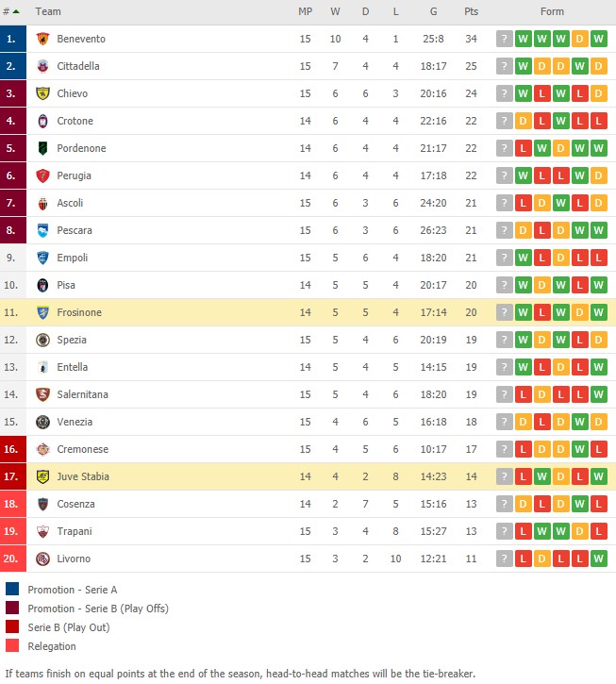Image resolution: width=616 pixels, height=684 pixels.
Task: Open the Crotone team link
Action: pyautogui.click(x=75, y=121)
